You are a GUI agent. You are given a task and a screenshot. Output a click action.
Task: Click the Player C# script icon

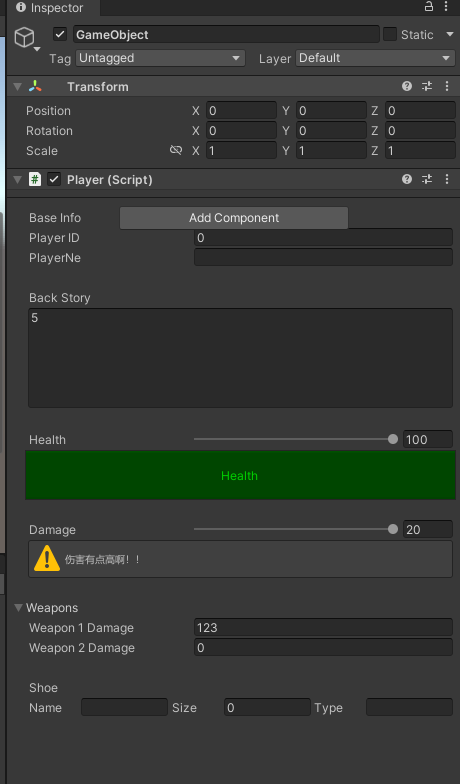(34, 179)
